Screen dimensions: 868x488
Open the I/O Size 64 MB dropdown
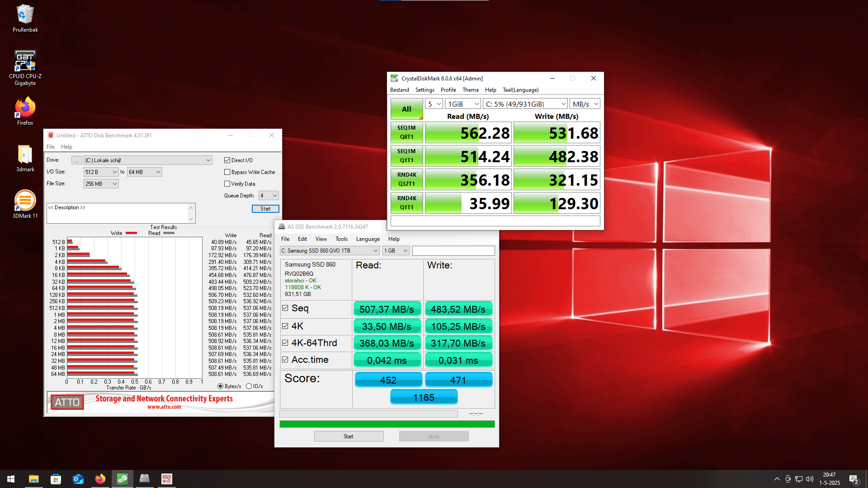144,172
